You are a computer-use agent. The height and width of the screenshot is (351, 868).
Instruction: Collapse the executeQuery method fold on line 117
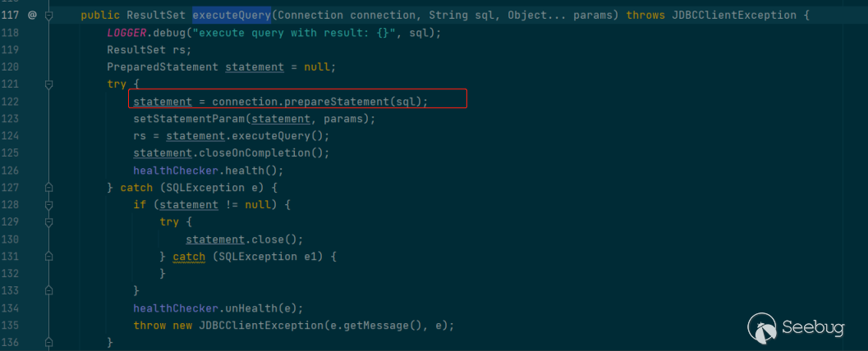(49, 15)
